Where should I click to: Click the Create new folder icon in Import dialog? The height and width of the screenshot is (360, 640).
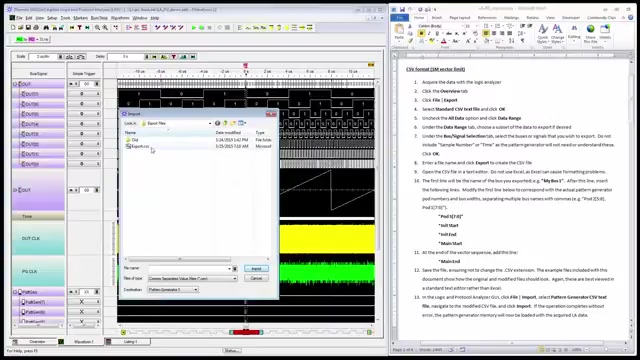[233, 123]
